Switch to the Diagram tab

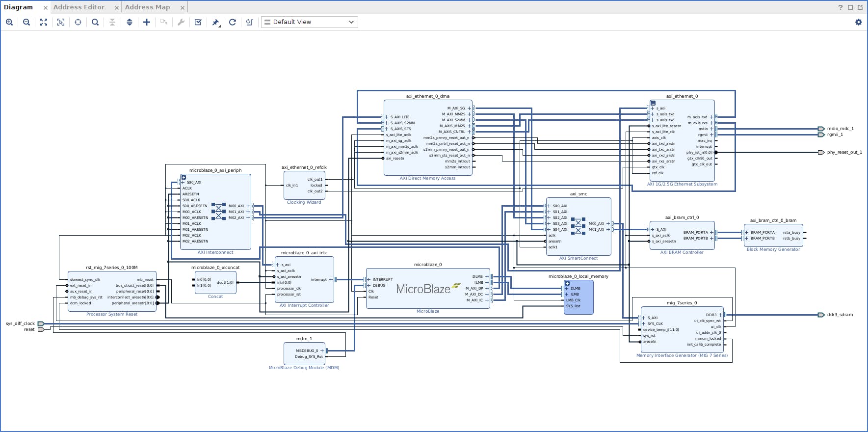[x=19, y=7]
